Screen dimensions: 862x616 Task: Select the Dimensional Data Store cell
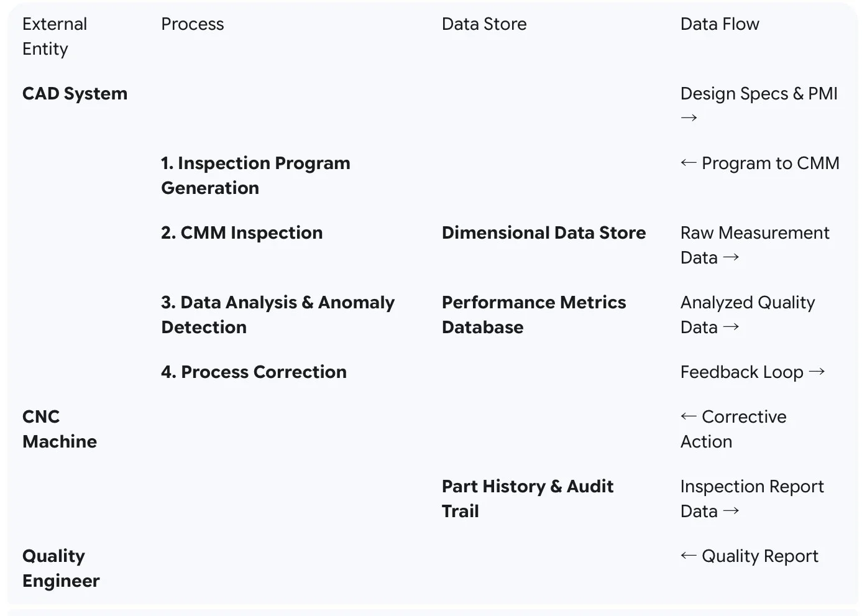click(x=543, y=233)
